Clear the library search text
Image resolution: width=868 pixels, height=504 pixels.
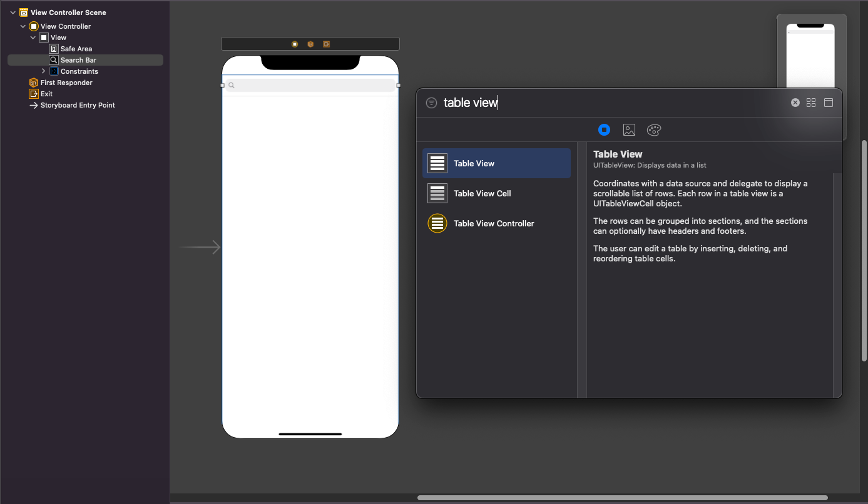click(795, 103)
